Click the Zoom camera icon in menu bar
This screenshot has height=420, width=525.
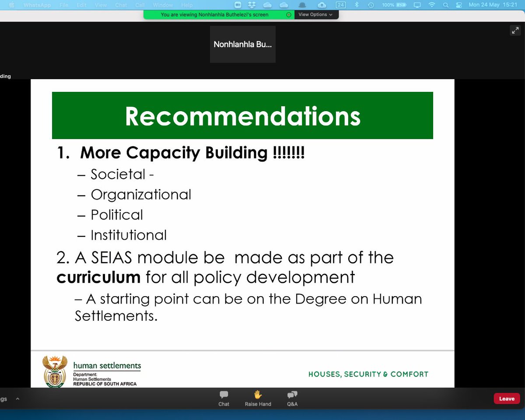pyautogui.click(x=238, y=5)
